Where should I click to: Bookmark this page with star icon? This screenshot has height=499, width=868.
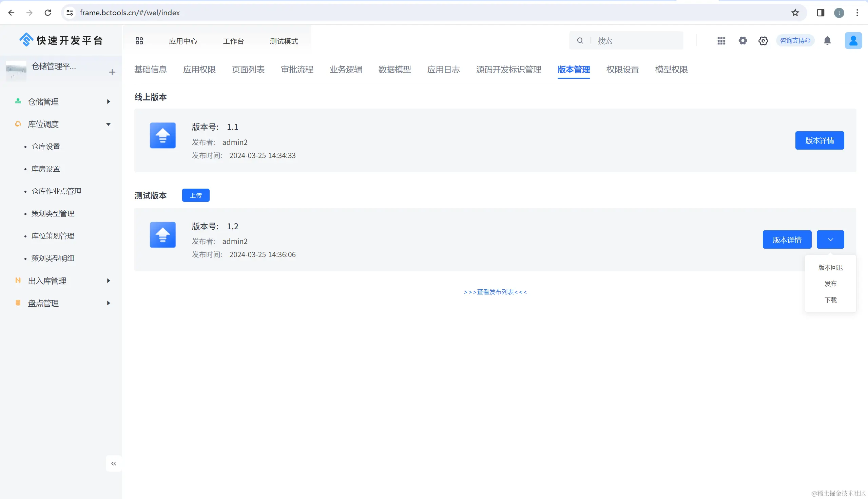click(795, 13)
